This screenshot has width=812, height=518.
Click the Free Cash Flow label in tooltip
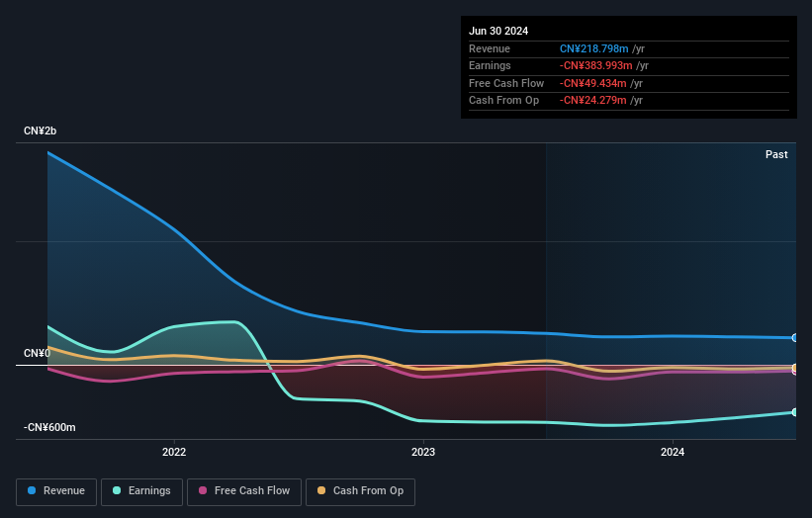[x=506, y=83]
